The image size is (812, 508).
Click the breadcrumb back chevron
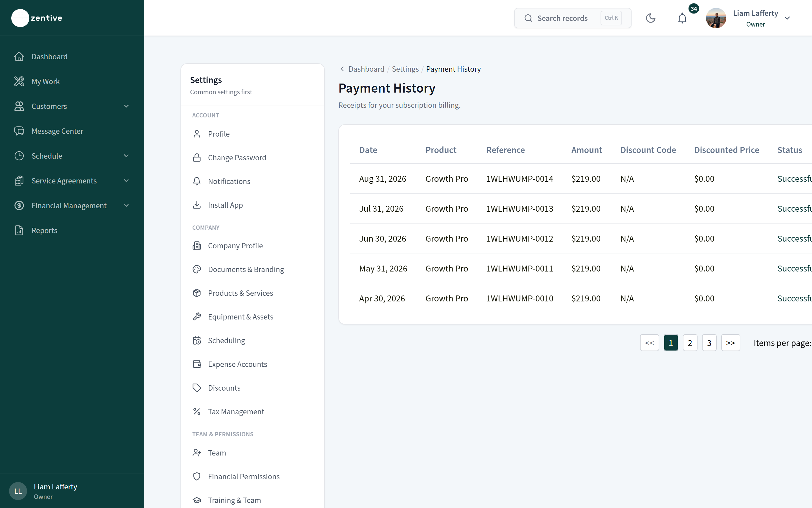(342, 69)
